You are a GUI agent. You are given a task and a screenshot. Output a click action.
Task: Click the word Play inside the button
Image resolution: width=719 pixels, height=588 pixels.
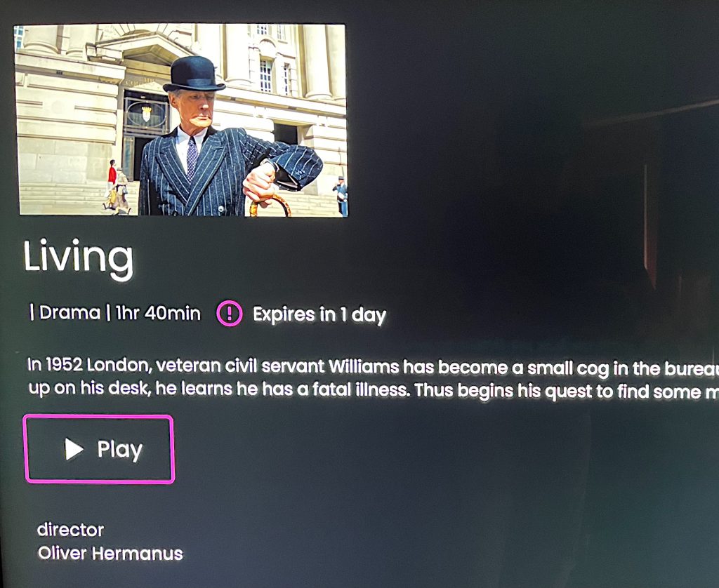119,450
